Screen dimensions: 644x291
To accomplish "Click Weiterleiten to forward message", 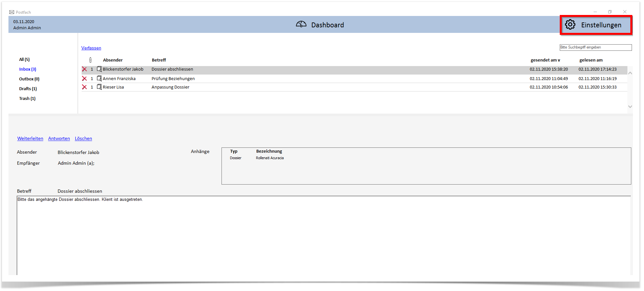I will coord(30,138).
